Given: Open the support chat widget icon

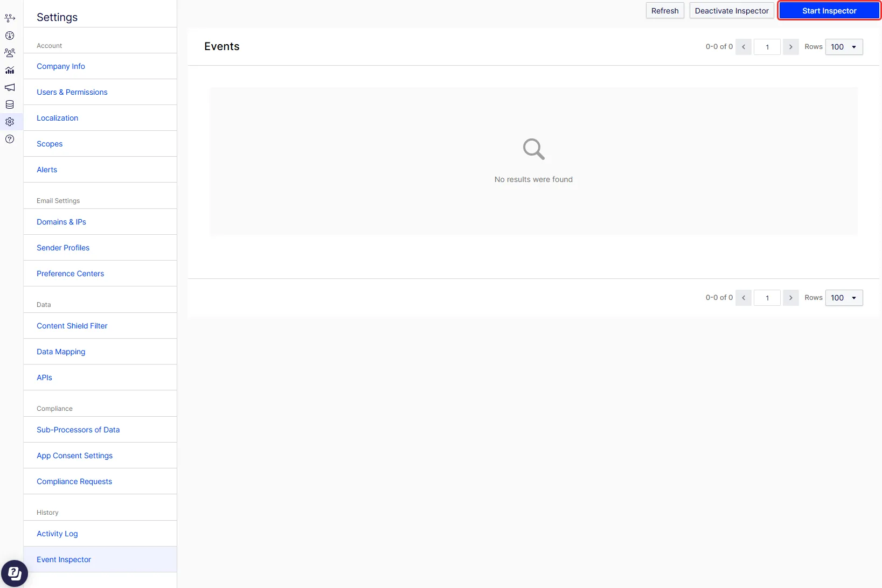Looking at the screenshot, I should tap(15, 573).
